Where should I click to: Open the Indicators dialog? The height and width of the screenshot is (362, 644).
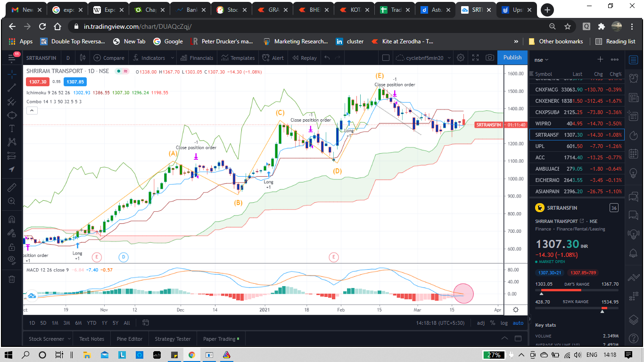[x=149, y=58]
